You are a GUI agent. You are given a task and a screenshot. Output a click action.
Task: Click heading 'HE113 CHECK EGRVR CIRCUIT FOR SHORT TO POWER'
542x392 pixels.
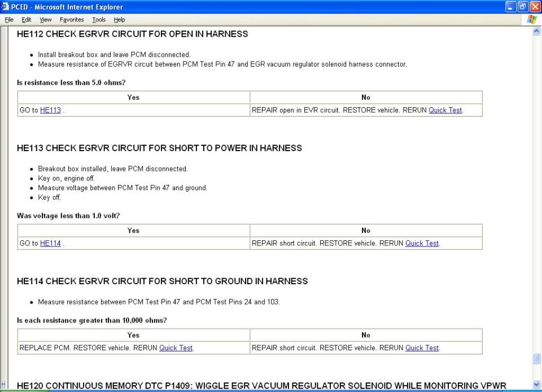click(x=159, y=148)
